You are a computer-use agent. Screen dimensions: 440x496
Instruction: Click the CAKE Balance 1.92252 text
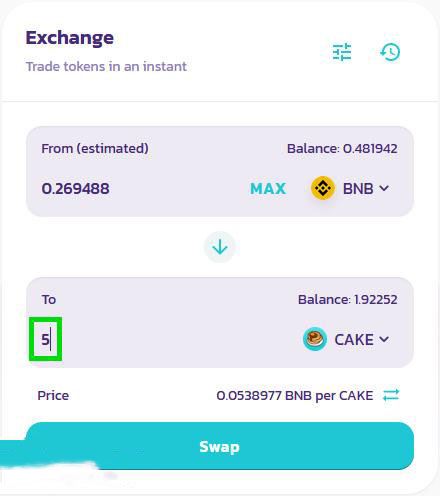[347, 299]
